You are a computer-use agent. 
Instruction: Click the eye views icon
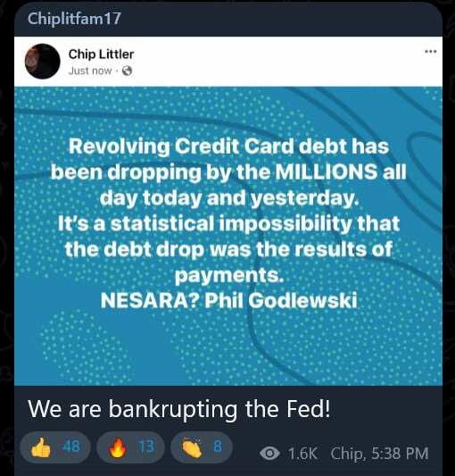click(x=269, y=454)
